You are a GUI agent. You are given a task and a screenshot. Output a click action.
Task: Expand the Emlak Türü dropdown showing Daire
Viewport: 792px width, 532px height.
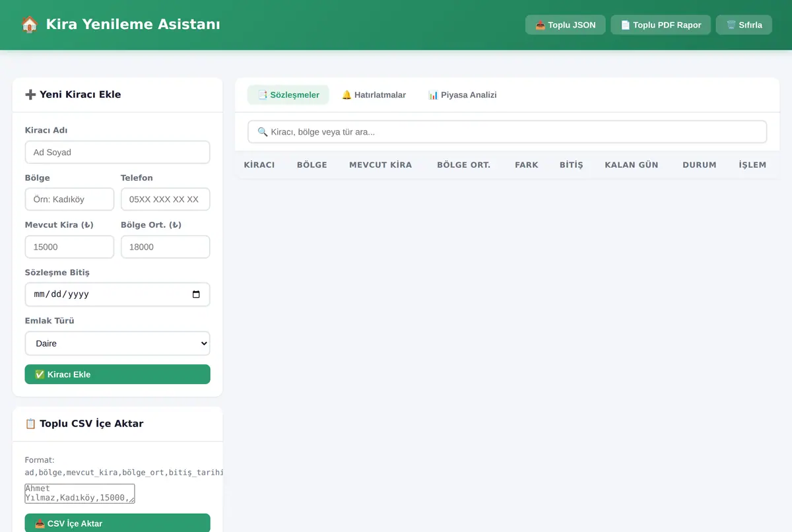tap(117, 343)
